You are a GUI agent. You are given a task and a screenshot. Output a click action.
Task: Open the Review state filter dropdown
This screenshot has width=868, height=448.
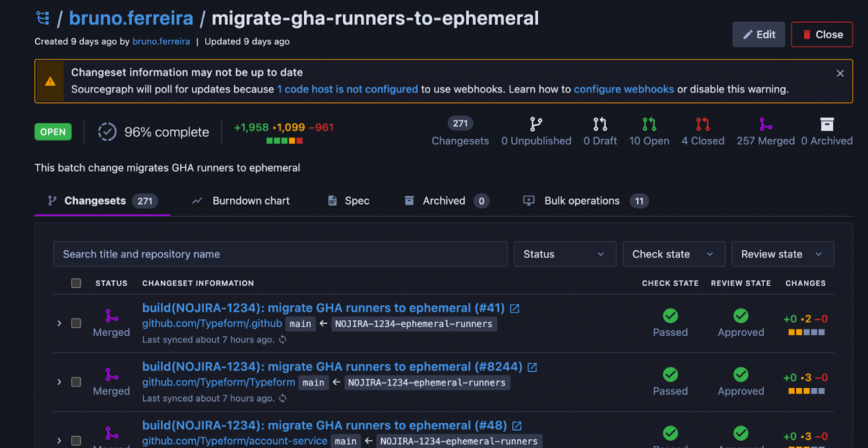783,254
